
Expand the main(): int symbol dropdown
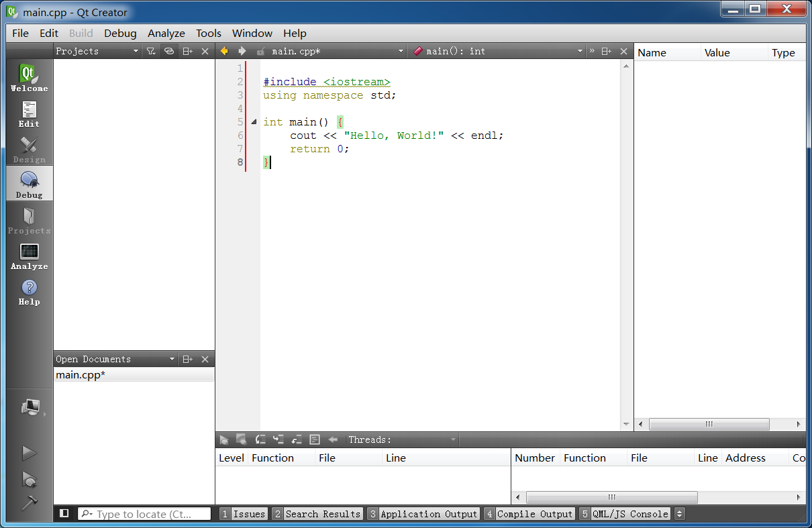(x=580, y=51)
